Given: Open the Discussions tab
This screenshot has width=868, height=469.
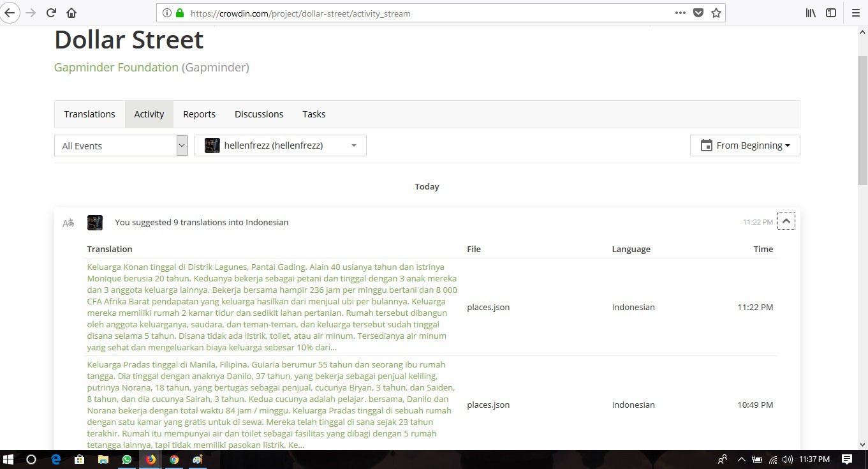Looking at the screenshot, I should [x=259, y=114].
